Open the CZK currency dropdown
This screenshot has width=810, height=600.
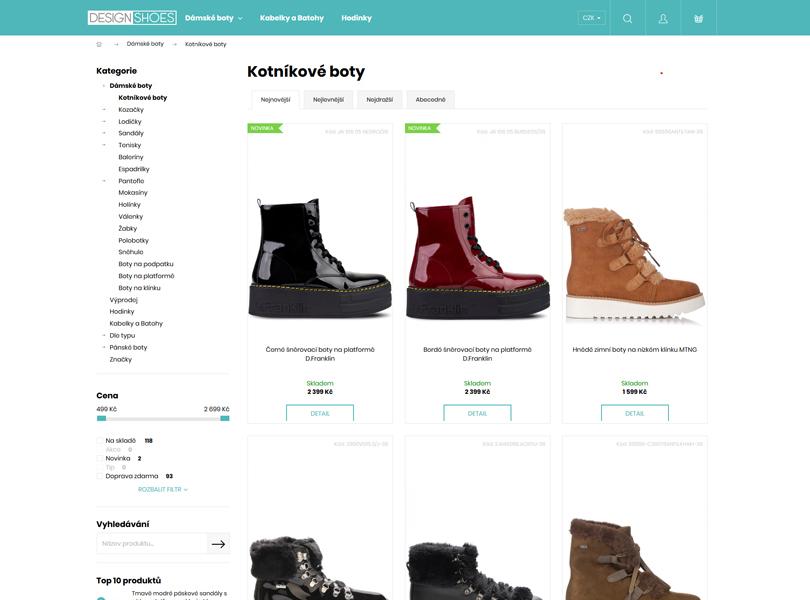[x=591, y=18]
